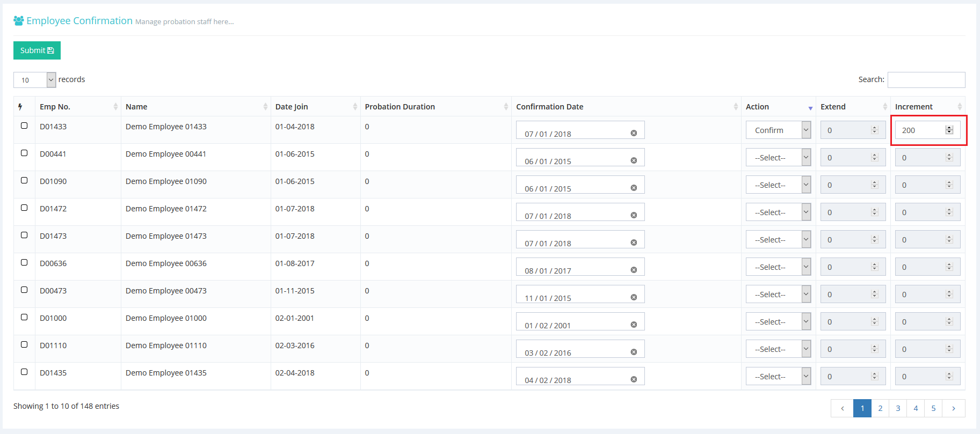Switch to page 5 in pagination

pos(933,408)
